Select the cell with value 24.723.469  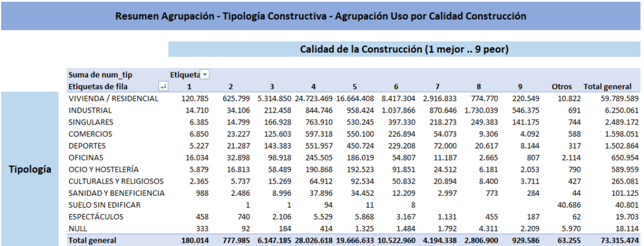pyautogui.click(x=313, y=99)
